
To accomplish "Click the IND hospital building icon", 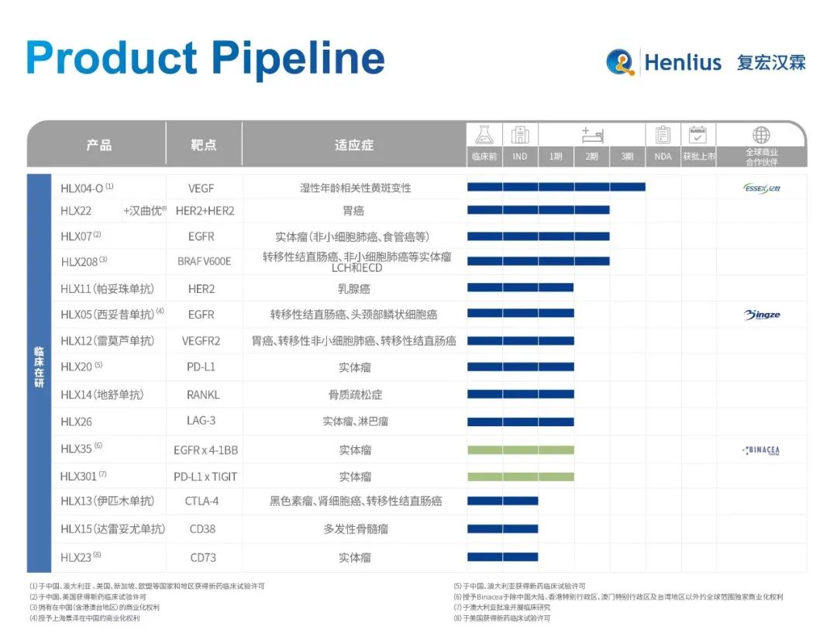I will [x=519, y=136].
